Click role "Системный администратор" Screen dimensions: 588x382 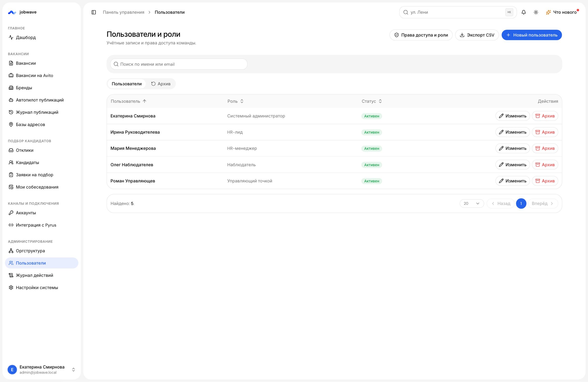point(256,116)
